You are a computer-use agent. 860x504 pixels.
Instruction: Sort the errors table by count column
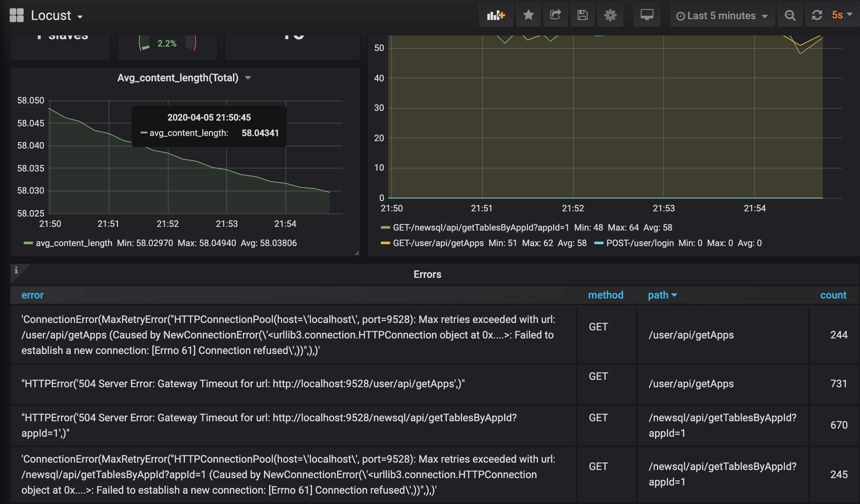(833, 295)
